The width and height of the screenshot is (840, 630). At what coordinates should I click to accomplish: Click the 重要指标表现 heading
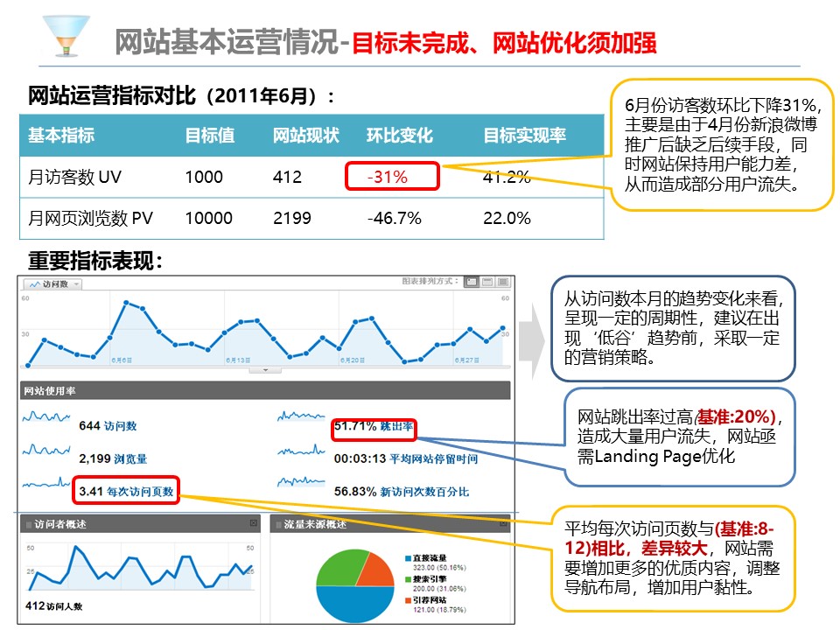pos(95,261)
